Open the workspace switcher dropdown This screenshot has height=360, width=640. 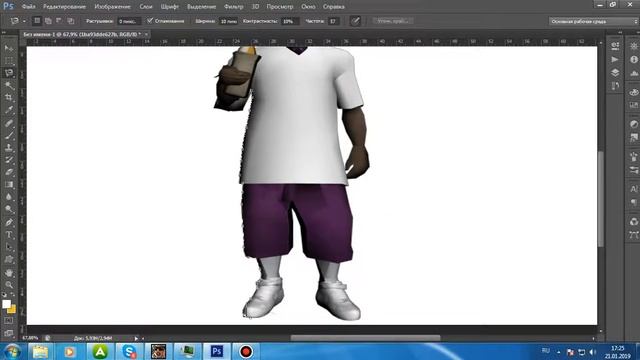pos(593,21)
